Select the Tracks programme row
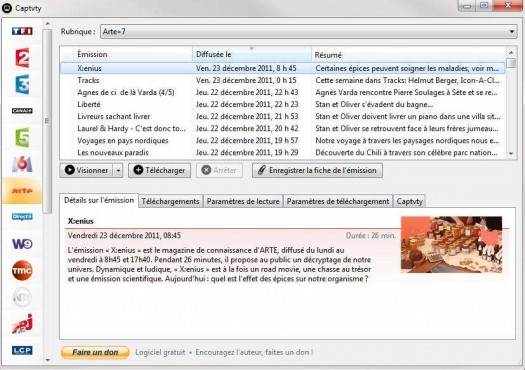Viewport: 525px width, 370px height. coord(283,80)
